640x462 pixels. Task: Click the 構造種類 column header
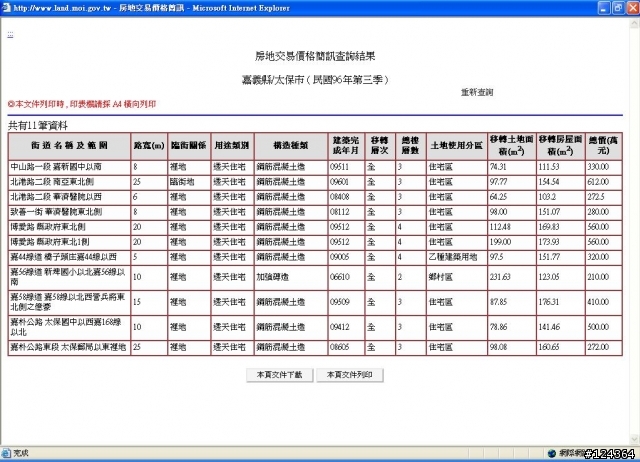pyautogui.click(x=291, y=146)
